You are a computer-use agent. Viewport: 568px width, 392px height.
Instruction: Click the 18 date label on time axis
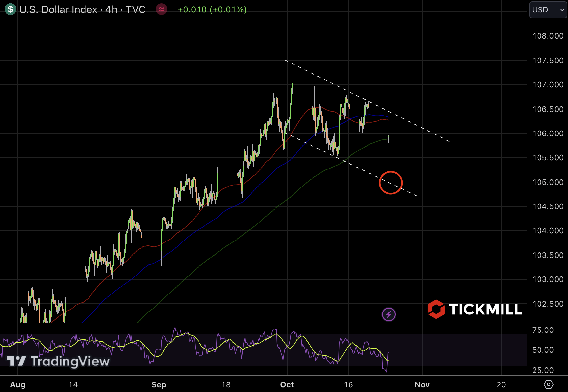tap(226, 385)
